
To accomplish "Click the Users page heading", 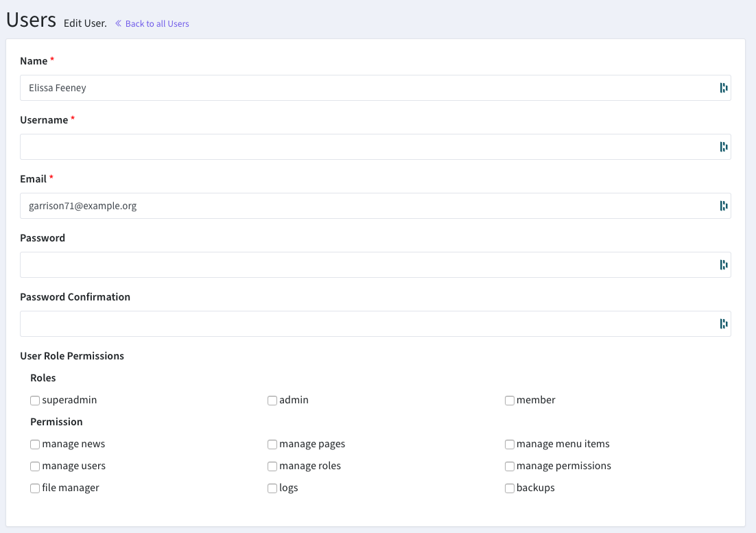I will tap(31, 20).
